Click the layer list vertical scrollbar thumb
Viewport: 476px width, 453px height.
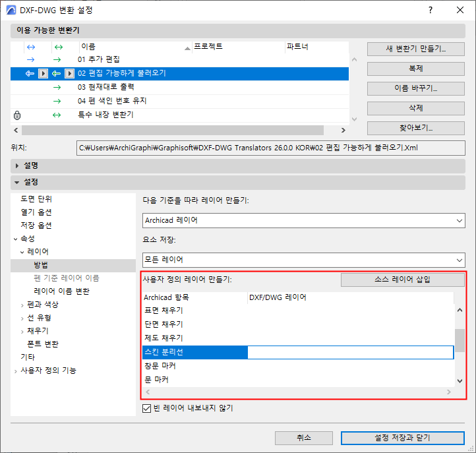[460, 340]
